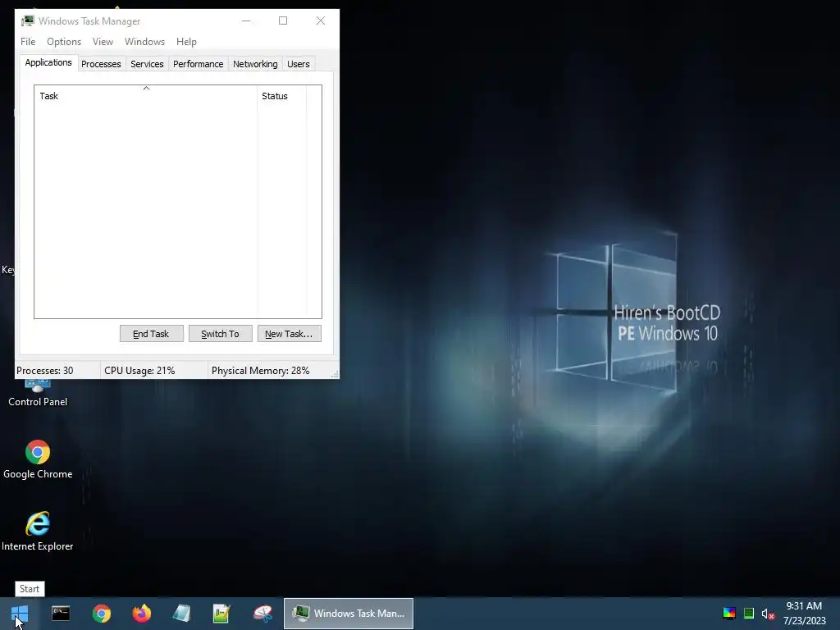Open the Windows menu
This screenshot has width=840, height=630.
pyautogui.click(x=144, y=42)
